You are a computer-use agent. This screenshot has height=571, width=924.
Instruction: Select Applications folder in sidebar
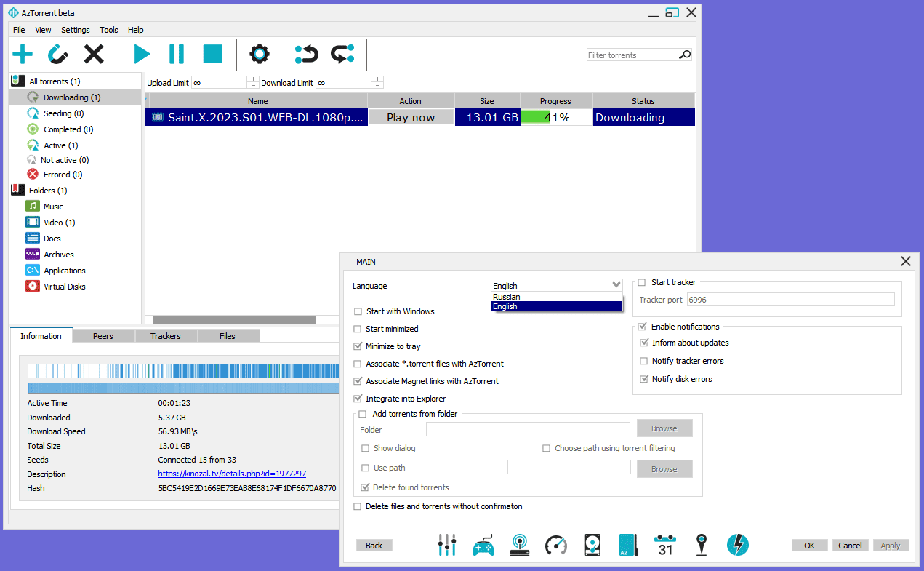tap(64, 271)
